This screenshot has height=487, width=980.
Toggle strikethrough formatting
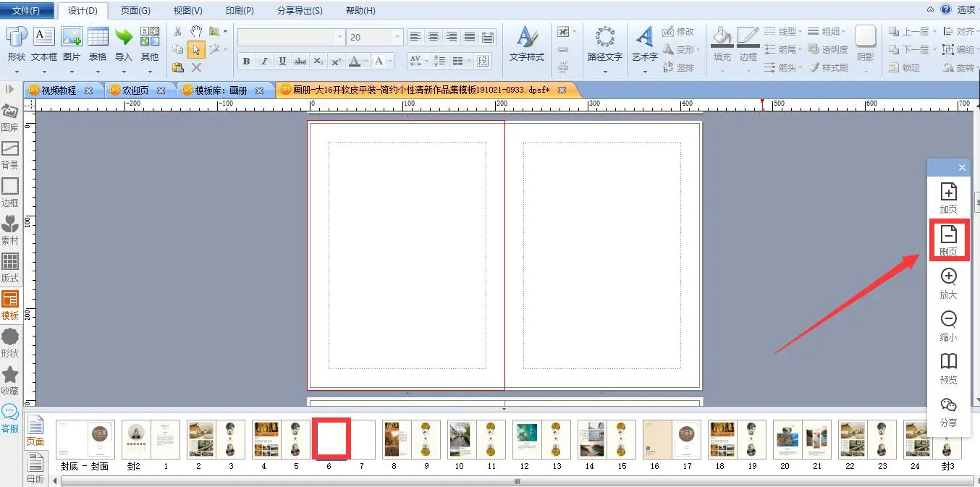300,62
